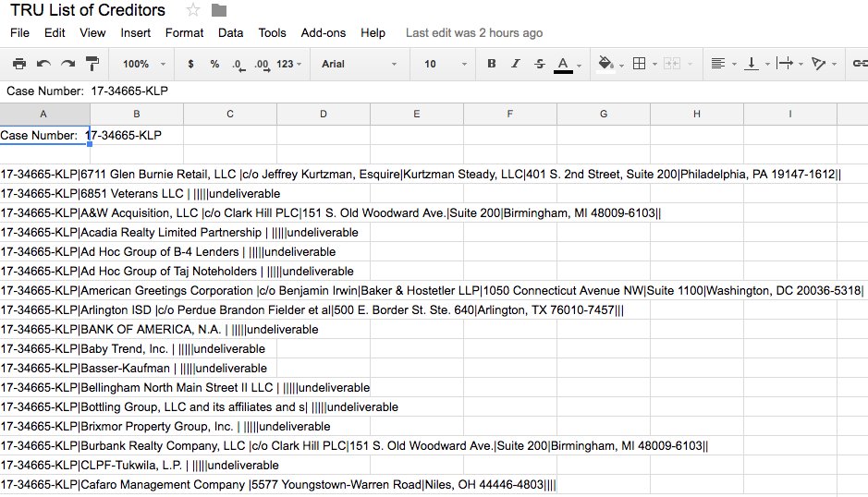
Task: Open the Edit menu
Action: tap(55, 32)
